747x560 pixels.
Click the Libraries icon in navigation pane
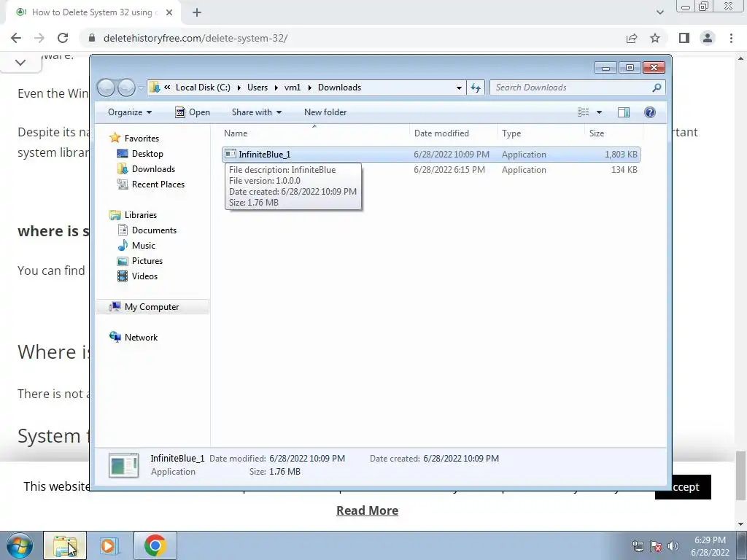(x=115, y=215)
